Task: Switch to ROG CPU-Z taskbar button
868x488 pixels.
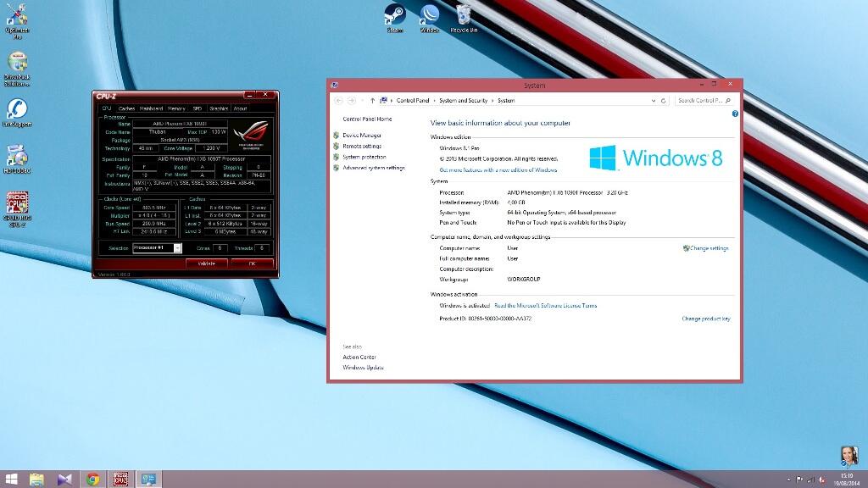Action: point(120,480)
